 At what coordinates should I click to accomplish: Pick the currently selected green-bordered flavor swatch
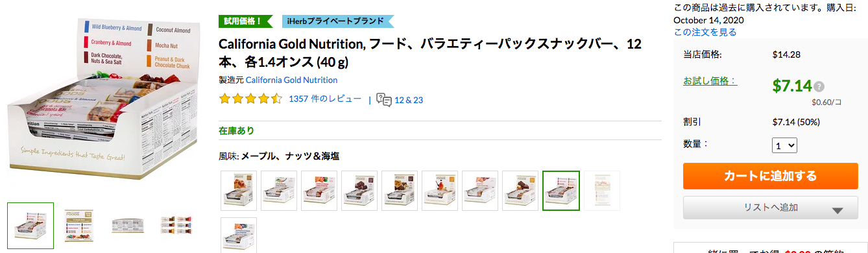(561, 191)
